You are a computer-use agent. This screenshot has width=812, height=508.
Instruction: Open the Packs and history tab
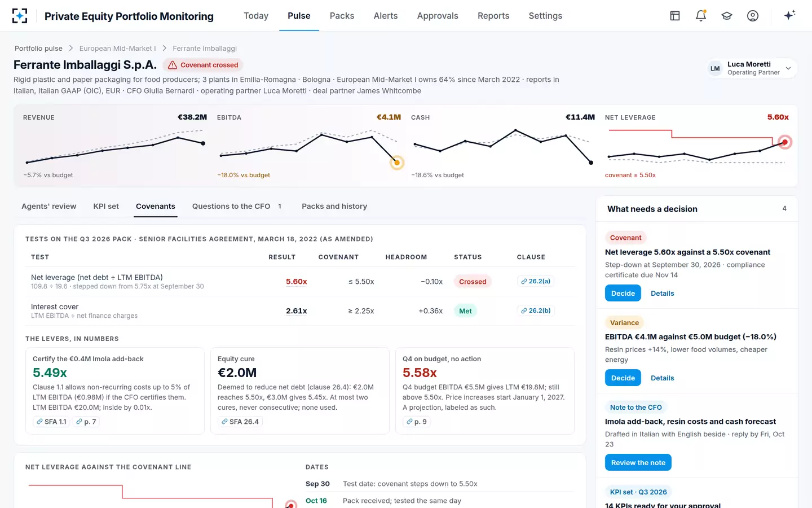(334, 207)
